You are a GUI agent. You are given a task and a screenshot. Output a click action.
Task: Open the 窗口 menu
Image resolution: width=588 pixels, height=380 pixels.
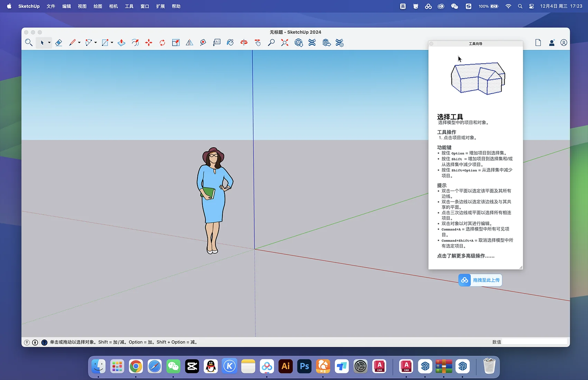(x=145, y=6)
